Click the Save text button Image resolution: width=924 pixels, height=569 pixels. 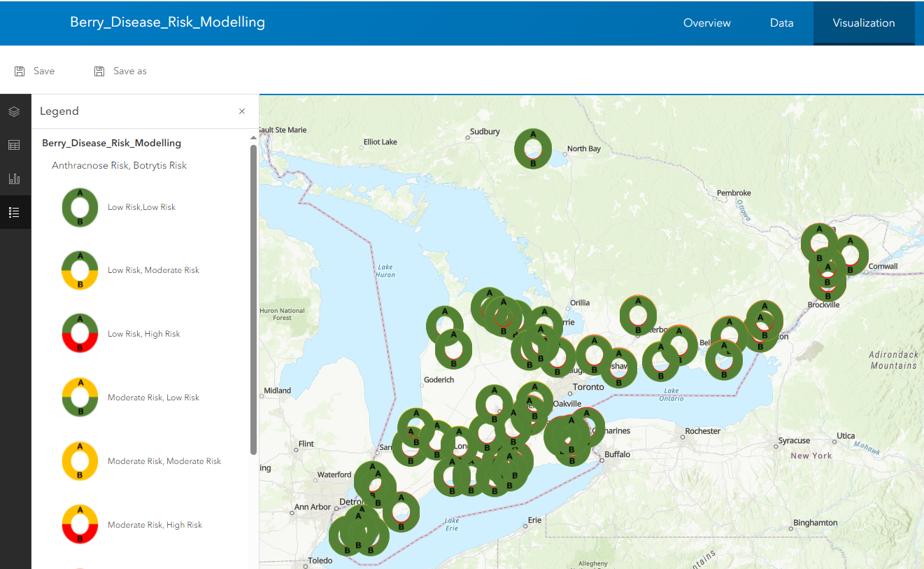click(x=44, y=71)
